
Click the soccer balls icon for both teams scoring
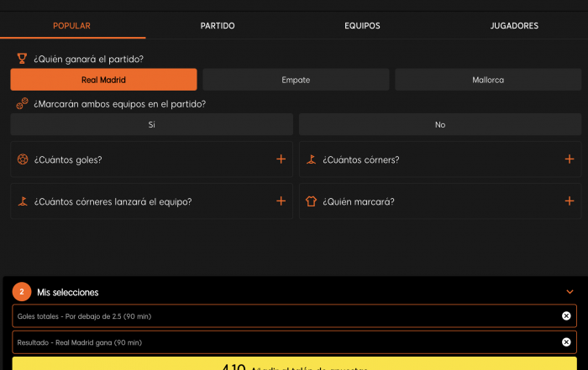click(x=22, y=104)
